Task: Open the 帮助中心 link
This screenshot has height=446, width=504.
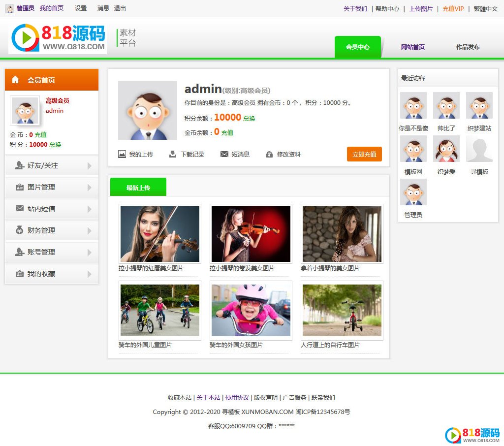Action: (x=387, y=9)
